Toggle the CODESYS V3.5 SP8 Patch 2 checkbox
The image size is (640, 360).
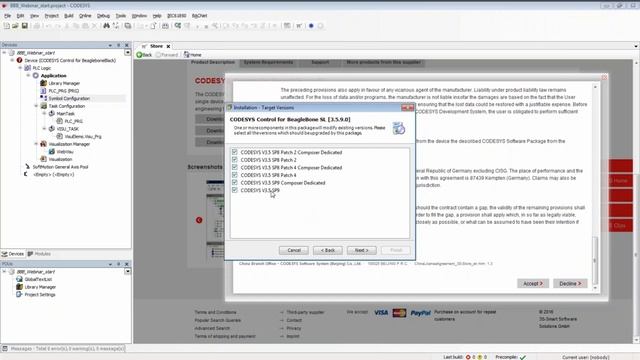click(235, 160)
